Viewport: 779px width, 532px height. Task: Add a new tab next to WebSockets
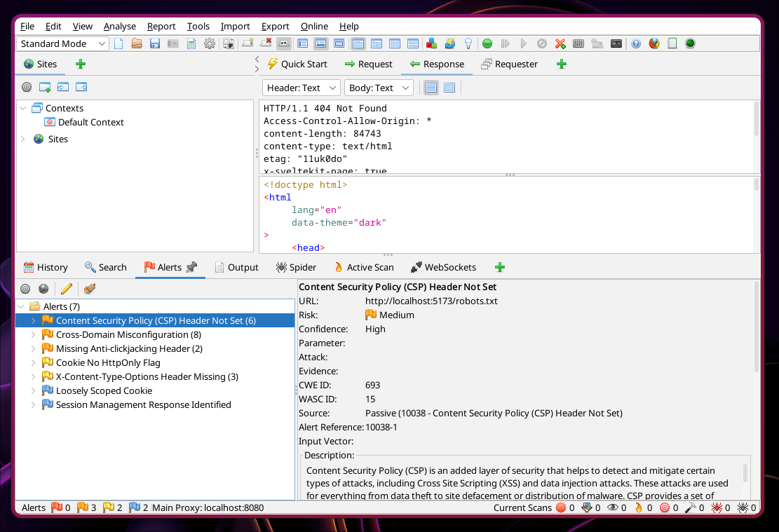pos(500,267)
